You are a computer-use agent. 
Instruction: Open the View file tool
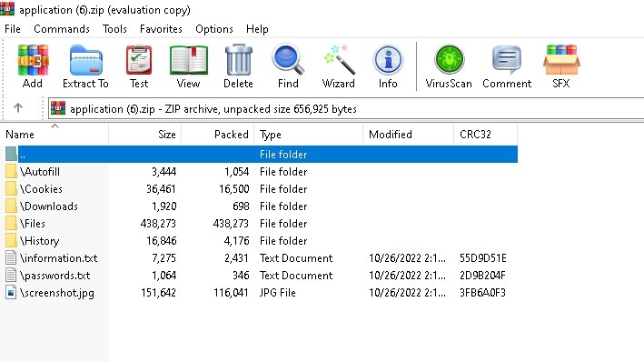[x=189, y=60]
